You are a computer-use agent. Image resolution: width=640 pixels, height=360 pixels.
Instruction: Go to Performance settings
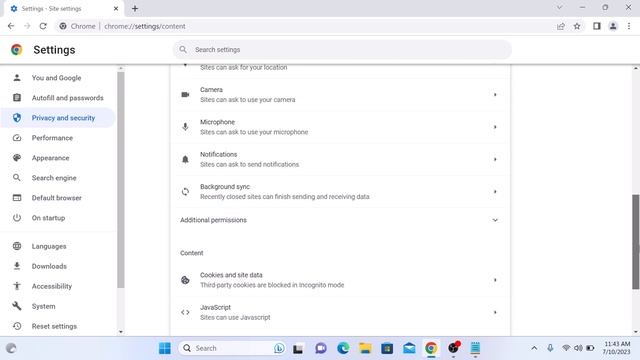[x=52, y=138]
